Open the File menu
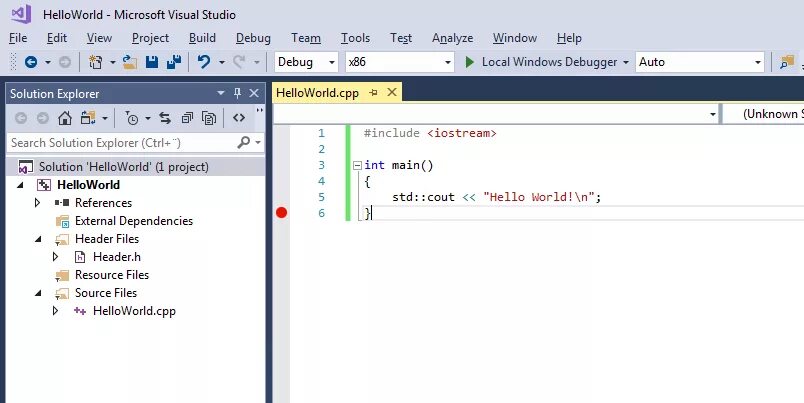 (x=18, y=38)
